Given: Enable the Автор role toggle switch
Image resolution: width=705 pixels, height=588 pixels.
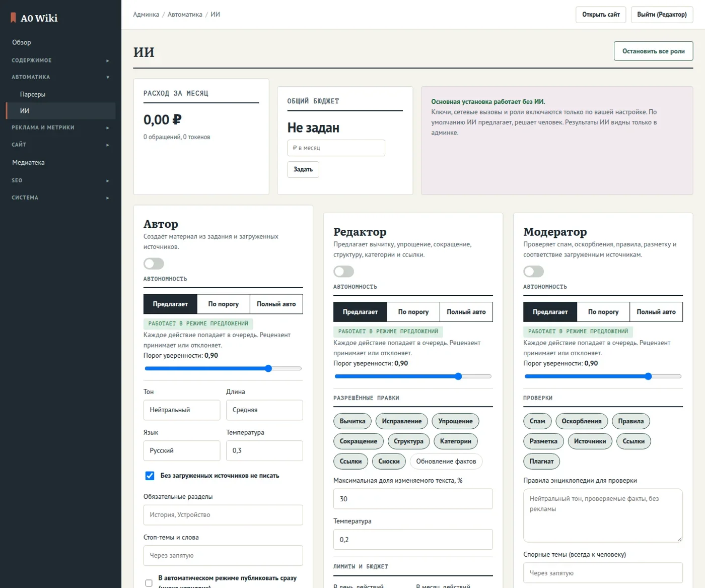Looking at the screenshot, I should [x=154, y=264].
